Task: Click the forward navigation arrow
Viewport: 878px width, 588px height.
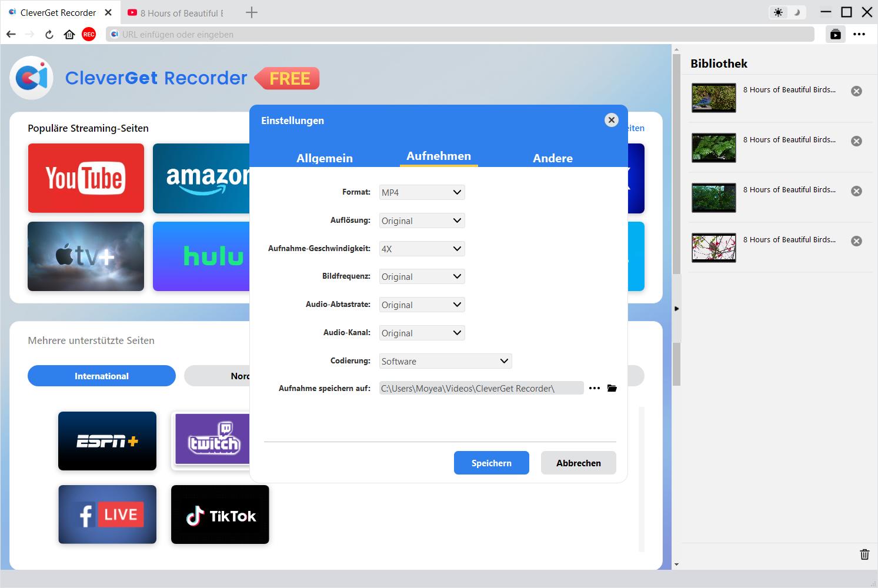Action: (x=29, y=34)
